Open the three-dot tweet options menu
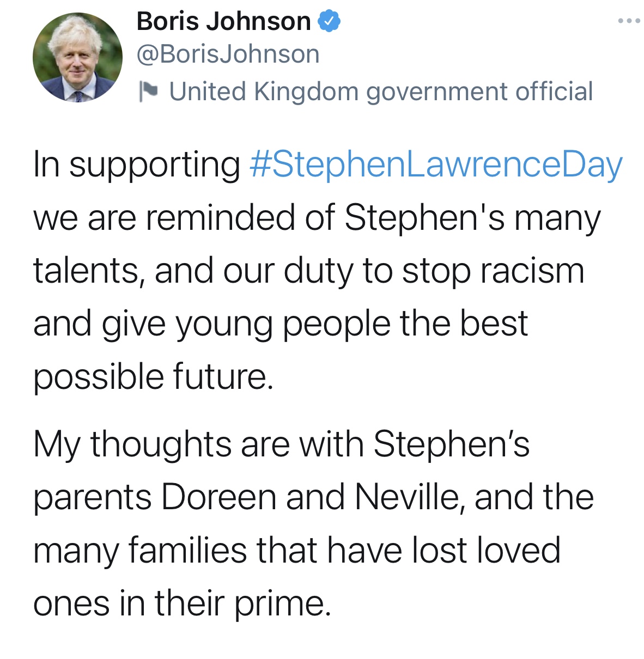This screenshot has height=659, width=644. [629, 21]
